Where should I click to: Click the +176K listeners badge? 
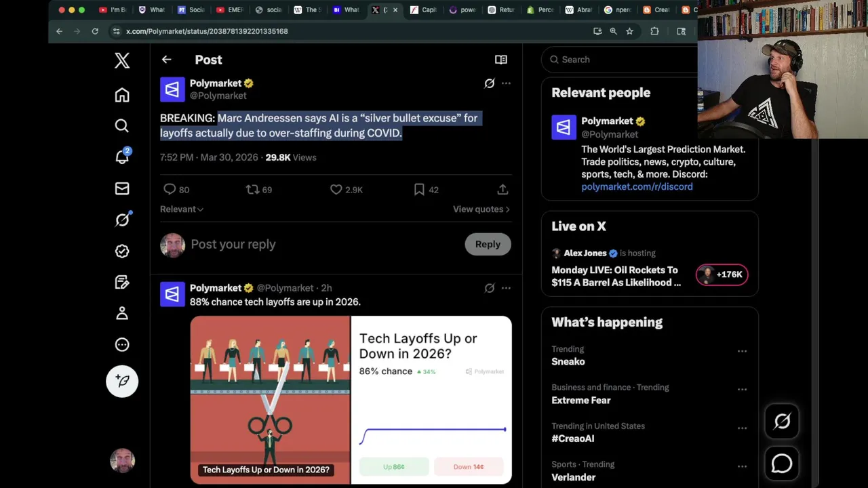[x=722, y=274]
